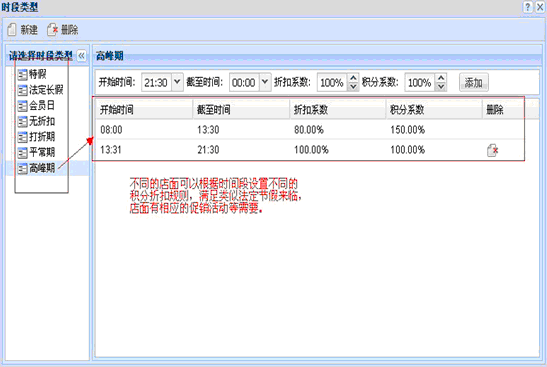This screenshot has height=367, width=547.
Task: Click the 截至时间 field showing 00:00
Action: click(x=244, y=82)
